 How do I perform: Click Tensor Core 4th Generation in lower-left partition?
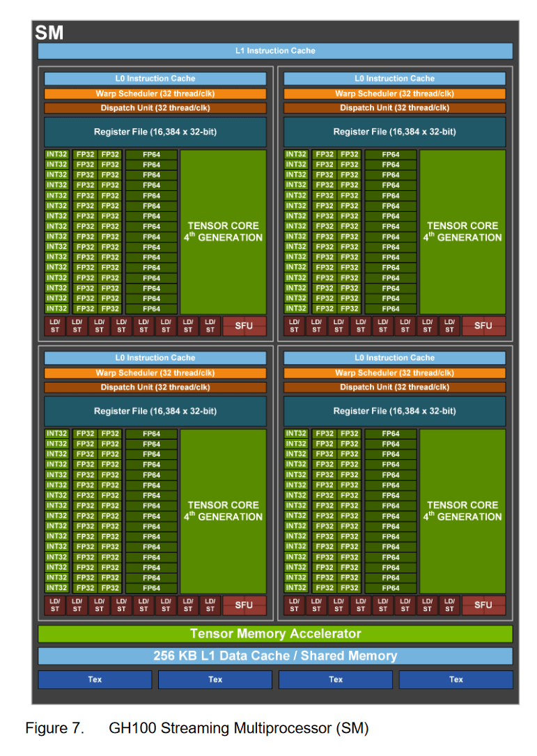[x=223, y=511]
